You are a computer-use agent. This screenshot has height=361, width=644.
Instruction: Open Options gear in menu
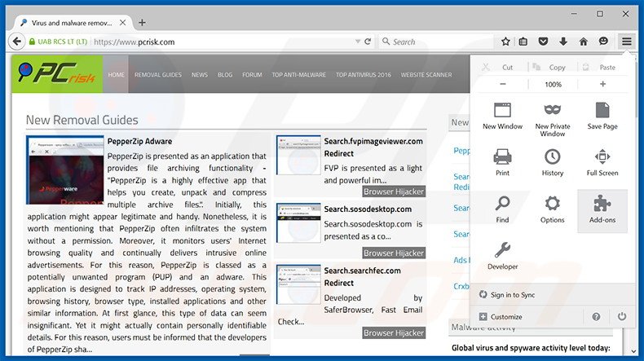click(x=553, y=209)
